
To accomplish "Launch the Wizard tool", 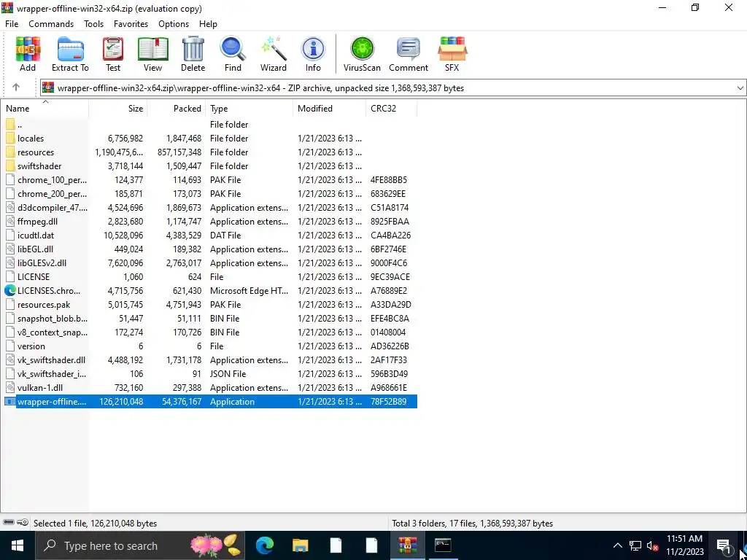I will coord(274,54).
